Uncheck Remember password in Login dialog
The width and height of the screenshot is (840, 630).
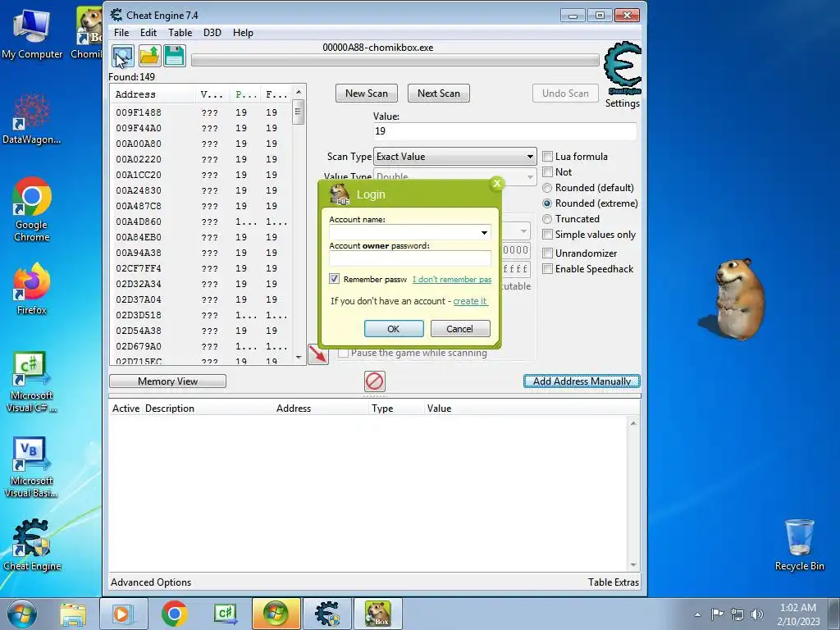pos(335,279)
